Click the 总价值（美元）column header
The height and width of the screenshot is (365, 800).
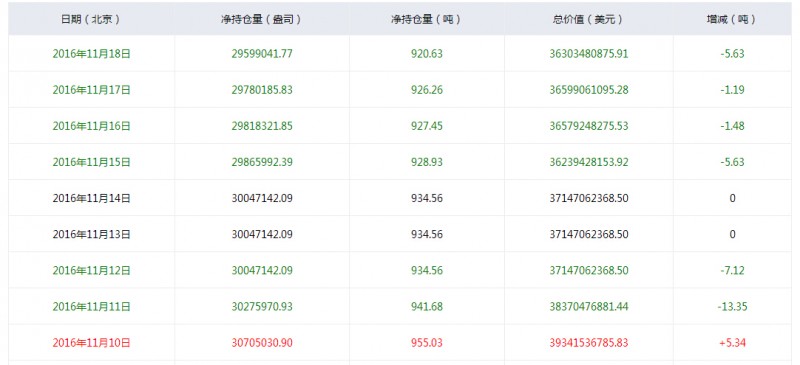tap(589, 19)
